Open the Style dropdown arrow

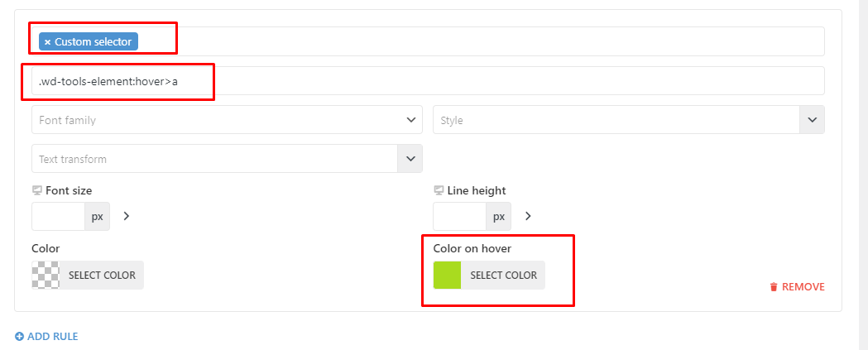[x=812, y=120]
